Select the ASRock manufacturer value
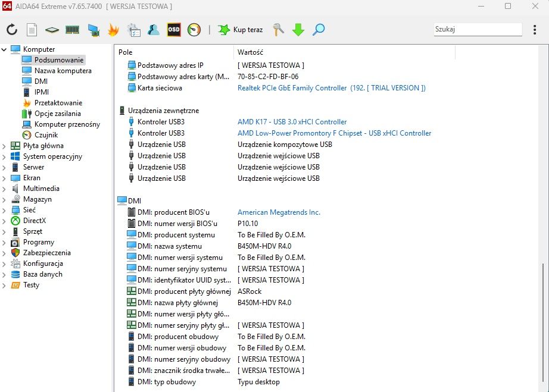Image resolution: width=549 pixels, height=392 pixels. (249, 291)
